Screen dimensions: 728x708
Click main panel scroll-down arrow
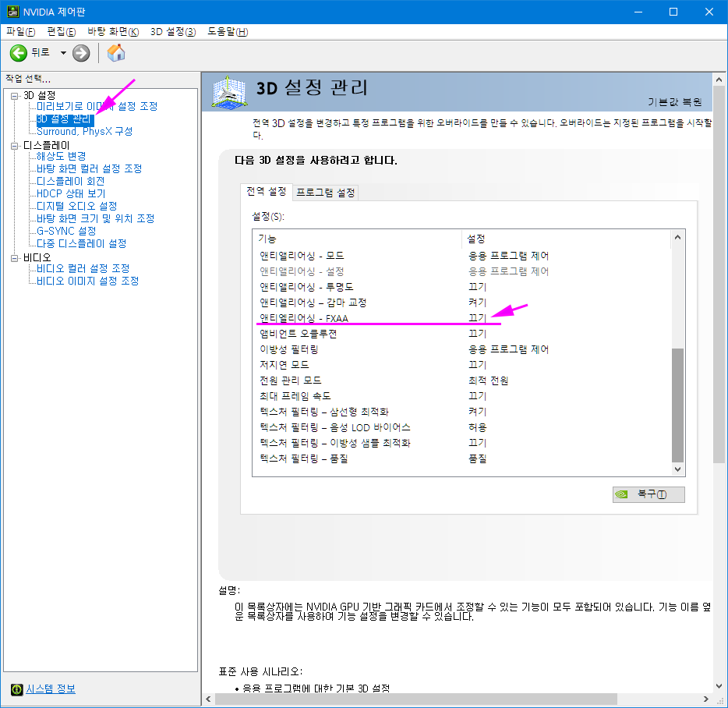pos(719,685)
